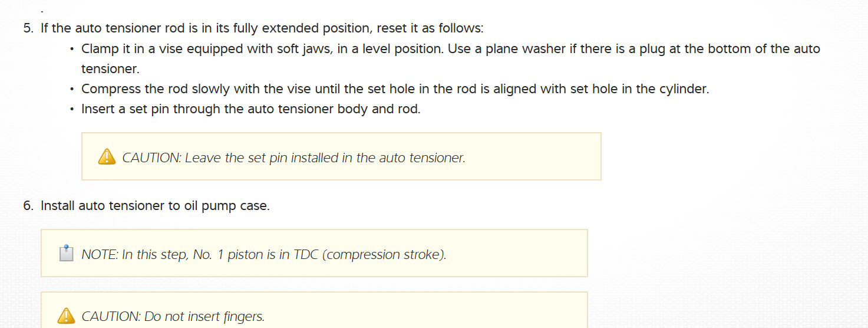Image resolution: width=868 pixels, height=328 pixels.
Task: Click 'Install auto tensioner to oil pump case' step
Action: pos(155,206)
